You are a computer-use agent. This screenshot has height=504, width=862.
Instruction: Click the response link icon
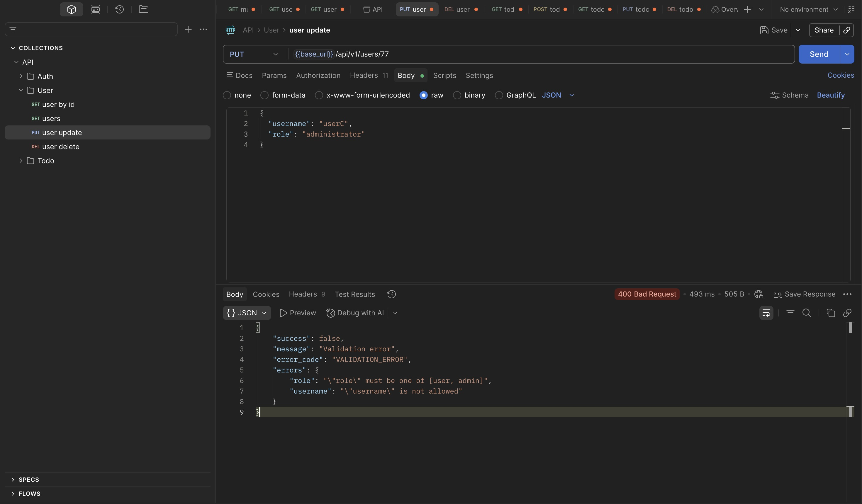(847, 313)
